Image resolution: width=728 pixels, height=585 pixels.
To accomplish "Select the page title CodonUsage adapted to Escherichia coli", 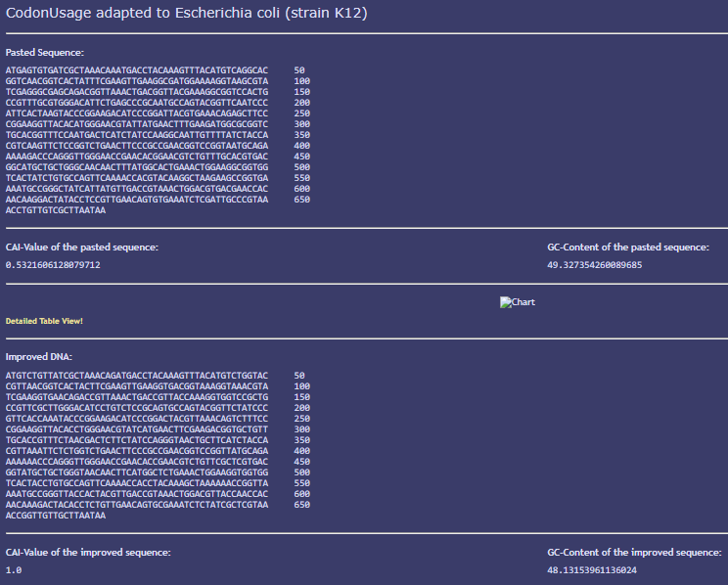I will coord(186,13).
